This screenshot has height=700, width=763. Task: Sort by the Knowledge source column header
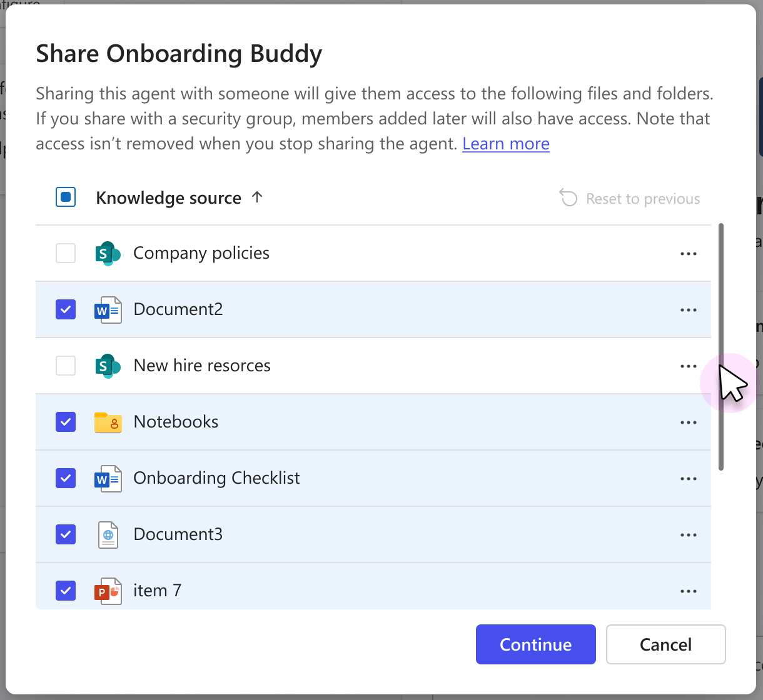click(169, 198)
